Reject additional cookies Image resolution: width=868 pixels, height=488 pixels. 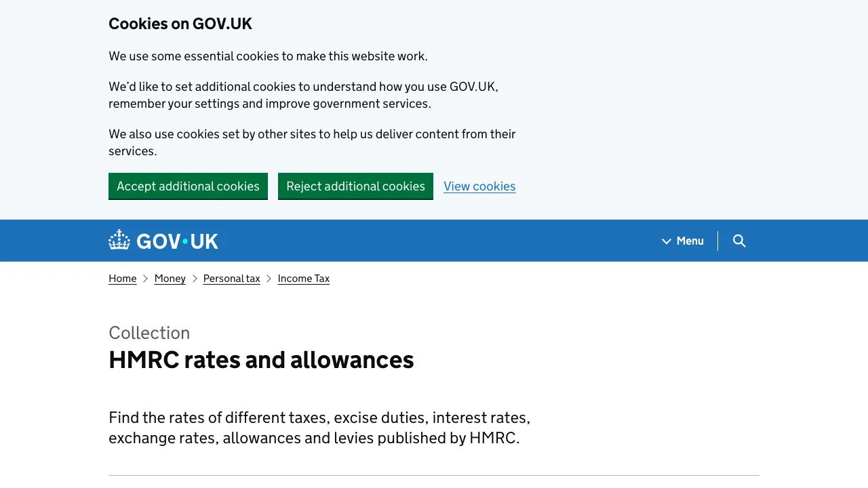pyautogui.click(x=355, y=186)
